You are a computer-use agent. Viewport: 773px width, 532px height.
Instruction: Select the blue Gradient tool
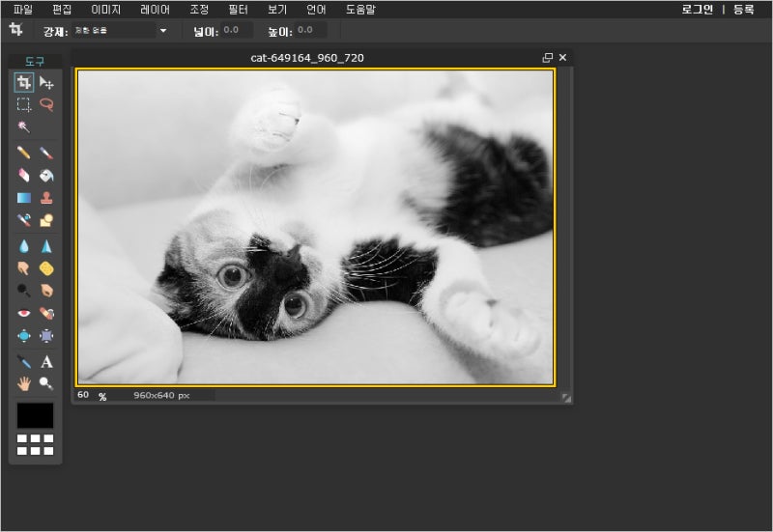pos(23,198)
